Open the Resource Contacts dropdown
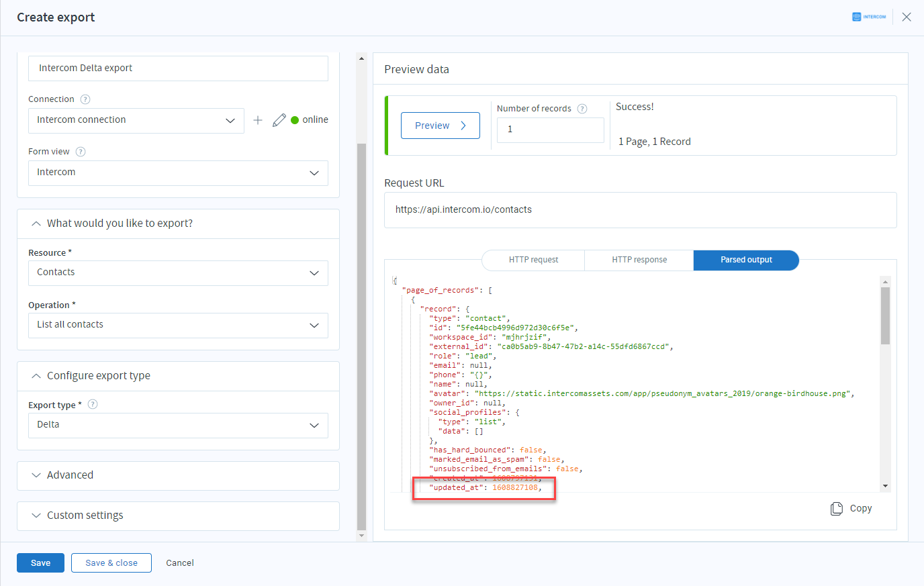This screenshot has height=586, width=924. (x=178, y=273)
